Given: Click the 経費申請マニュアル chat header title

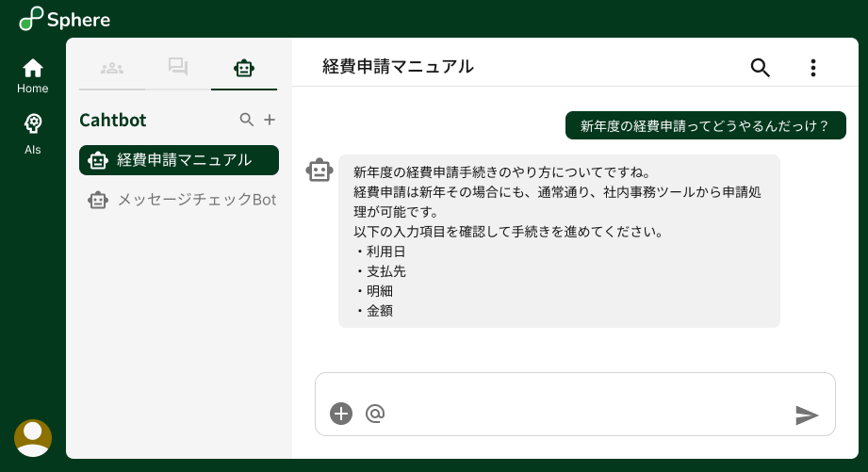Looking at the screenshot, I should click(398, 67).
